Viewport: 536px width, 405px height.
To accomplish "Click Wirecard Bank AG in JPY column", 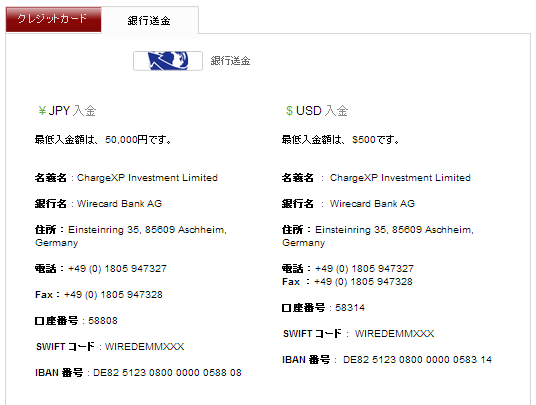I will [119, 204].
